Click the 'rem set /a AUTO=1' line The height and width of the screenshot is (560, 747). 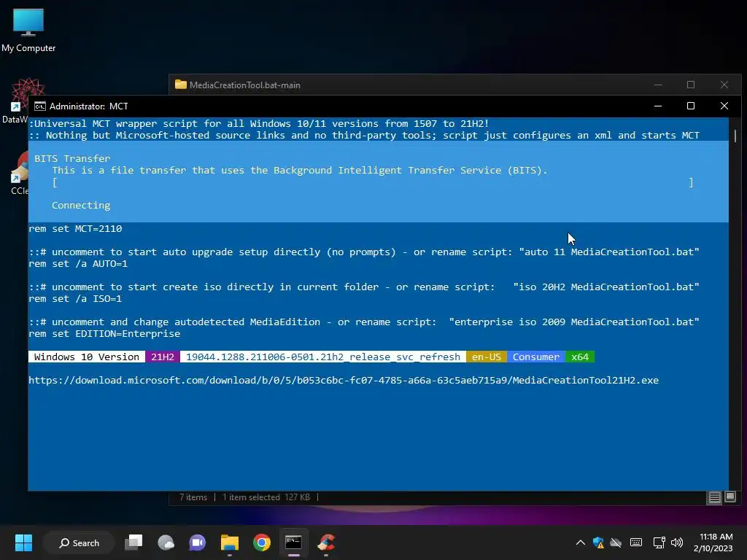point(78,264)
